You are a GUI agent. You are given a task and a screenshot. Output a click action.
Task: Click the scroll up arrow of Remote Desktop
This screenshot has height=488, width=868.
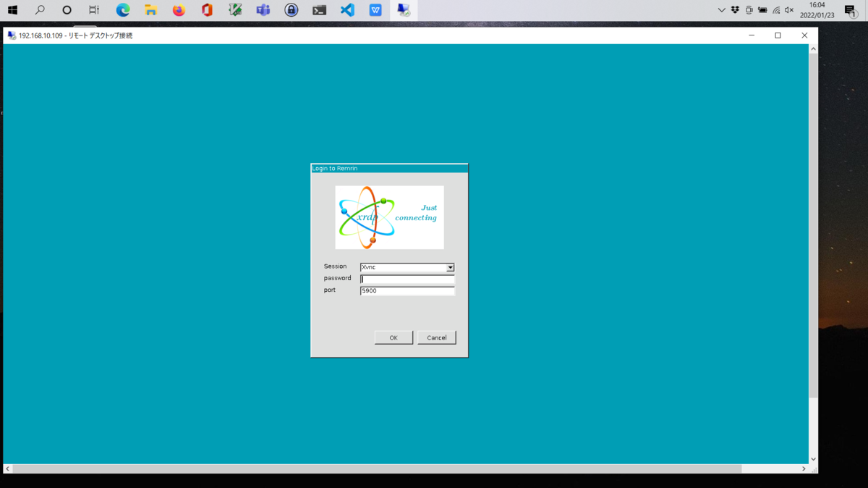pos(813,49)
